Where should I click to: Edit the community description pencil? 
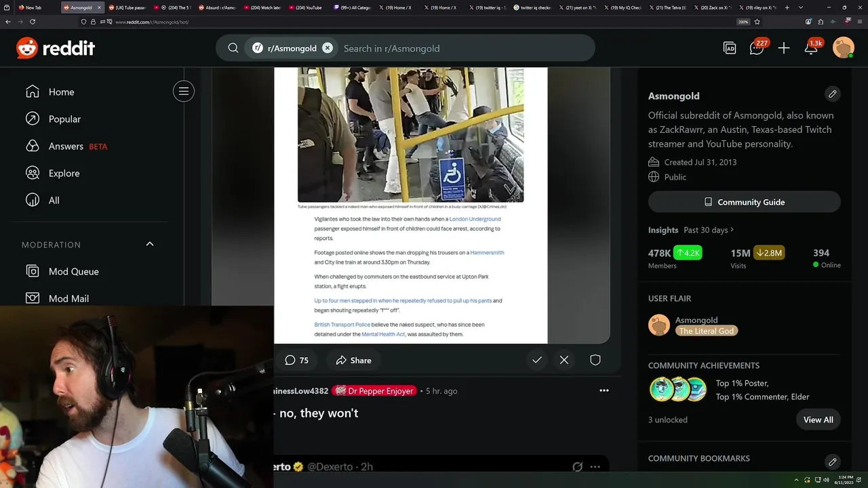coord(832,94)
